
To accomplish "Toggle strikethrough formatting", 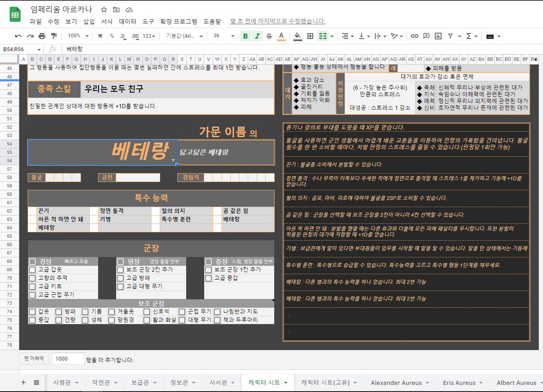I will click(269, 36).
